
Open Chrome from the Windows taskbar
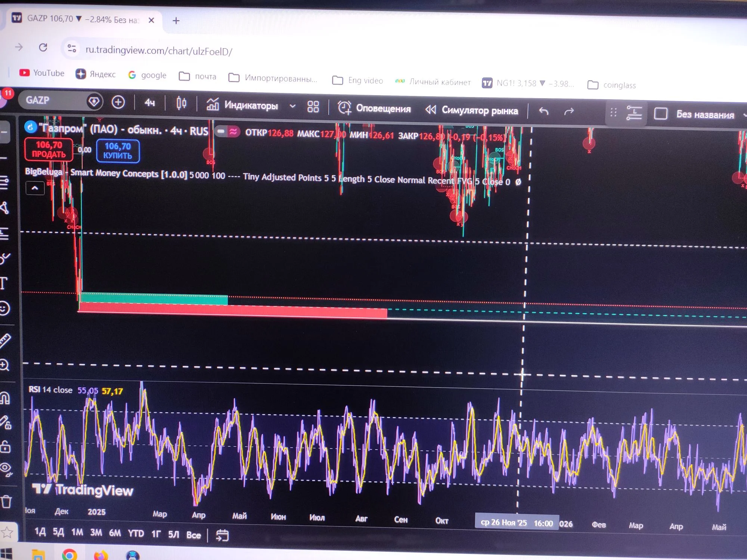(69, 555)
